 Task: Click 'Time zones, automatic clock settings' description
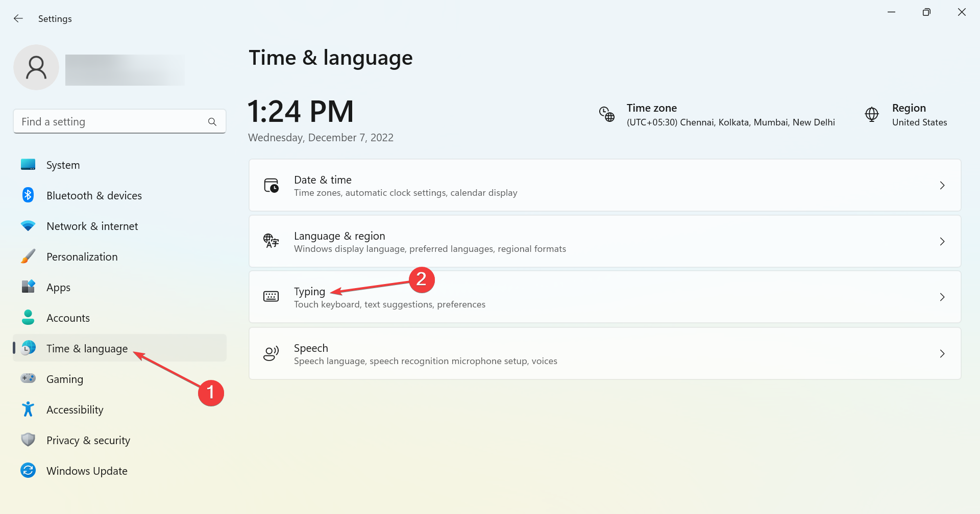(x=406, y=193)
